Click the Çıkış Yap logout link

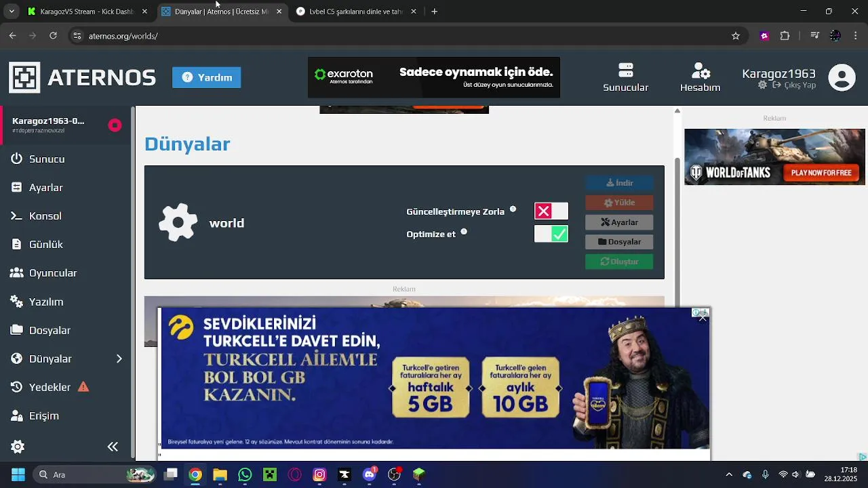click(794, 85)
